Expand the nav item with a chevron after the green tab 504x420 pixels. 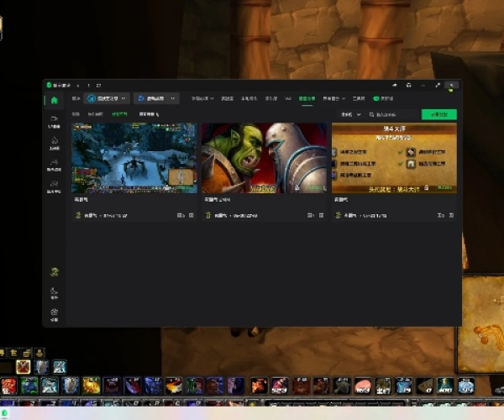tap(334, 98)
